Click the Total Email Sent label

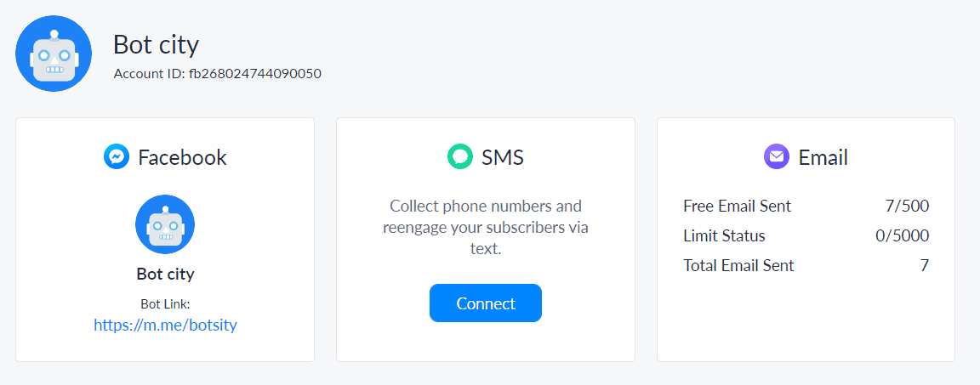coord(738,265)
